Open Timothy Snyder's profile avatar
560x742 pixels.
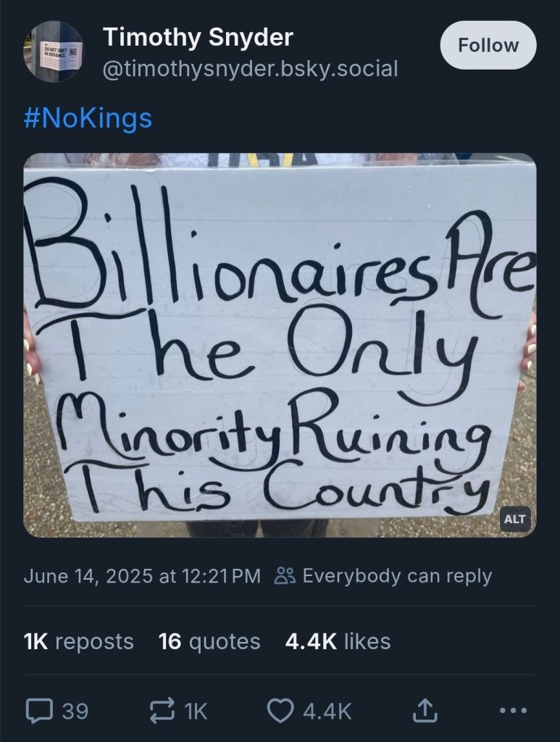click(57, 51)
